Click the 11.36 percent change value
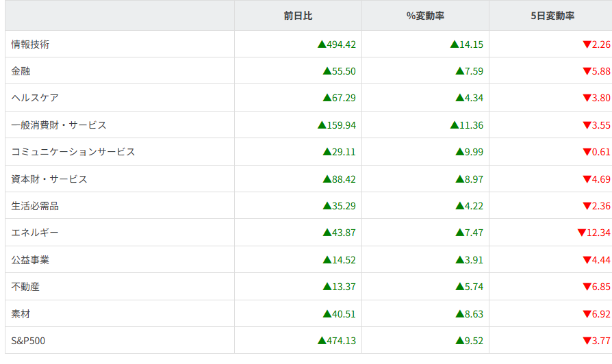This screenshot has width=612, height=364. tap(472, 125)
